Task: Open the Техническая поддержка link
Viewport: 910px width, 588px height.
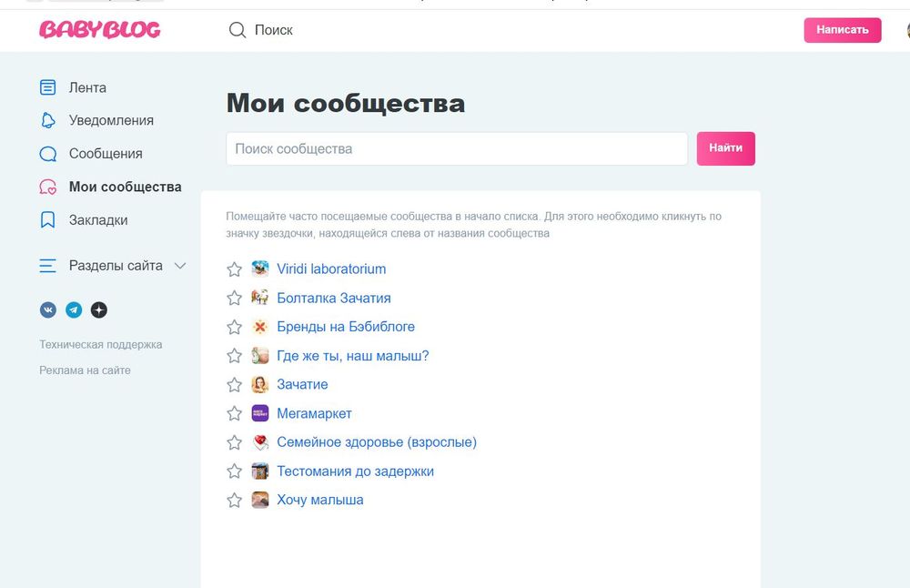Action: point(101,344)
